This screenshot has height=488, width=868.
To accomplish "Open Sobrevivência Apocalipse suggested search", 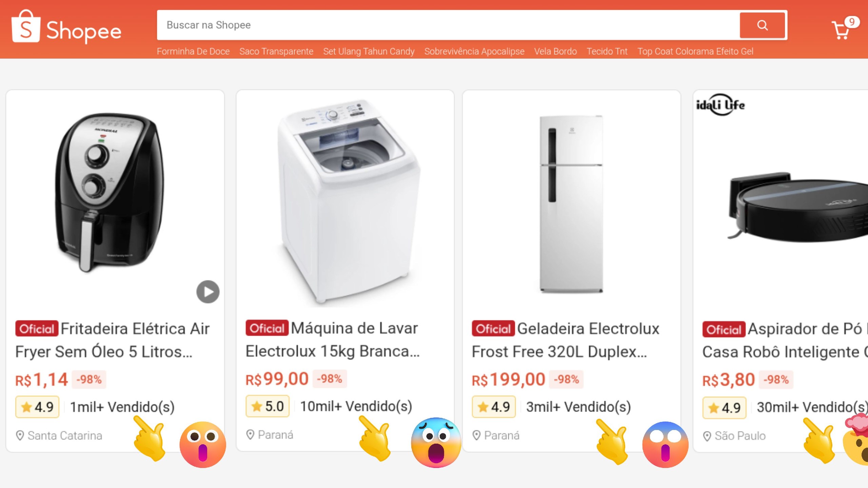I will point(474,52).
